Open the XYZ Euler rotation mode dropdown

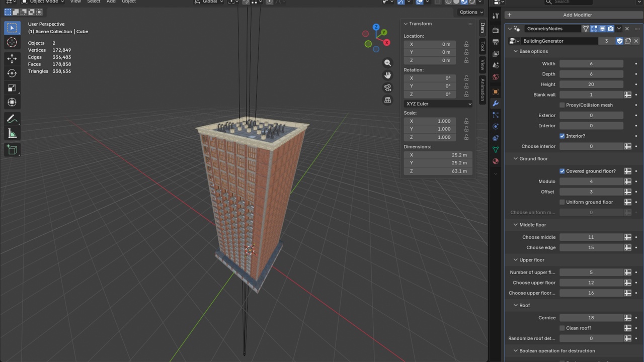[x=438, y=104]
